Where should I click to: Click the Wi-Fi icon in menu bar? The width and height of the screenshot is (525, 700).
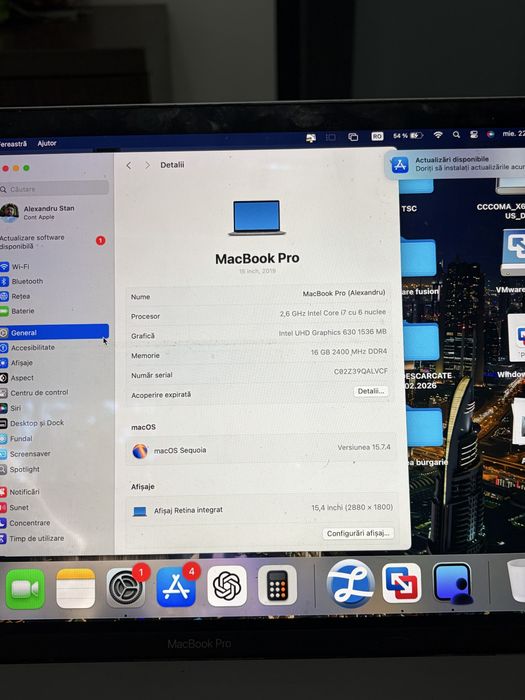438,134
